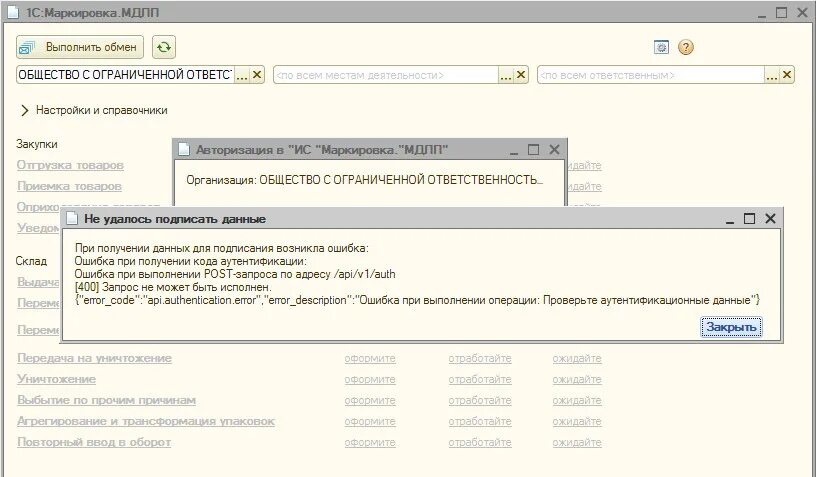Click оформите in Агрегирование row
816x477 pixels.
click(x=370, y=421)
